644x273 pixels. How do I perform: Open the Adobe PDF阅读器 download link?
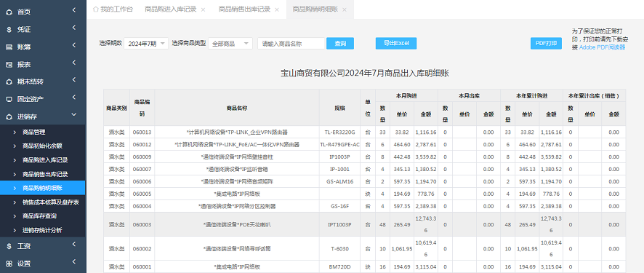(x=602, y=47)
